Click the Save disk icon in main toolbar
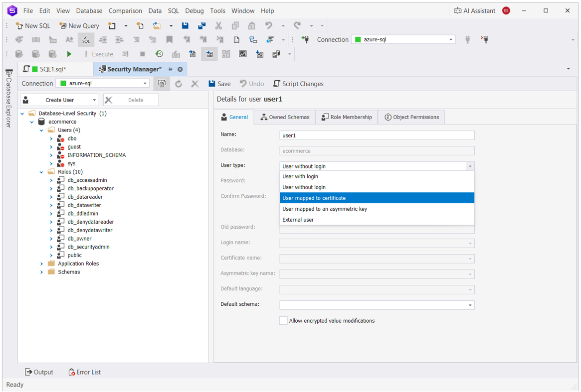Screen dimensions: 581x392 185,25
